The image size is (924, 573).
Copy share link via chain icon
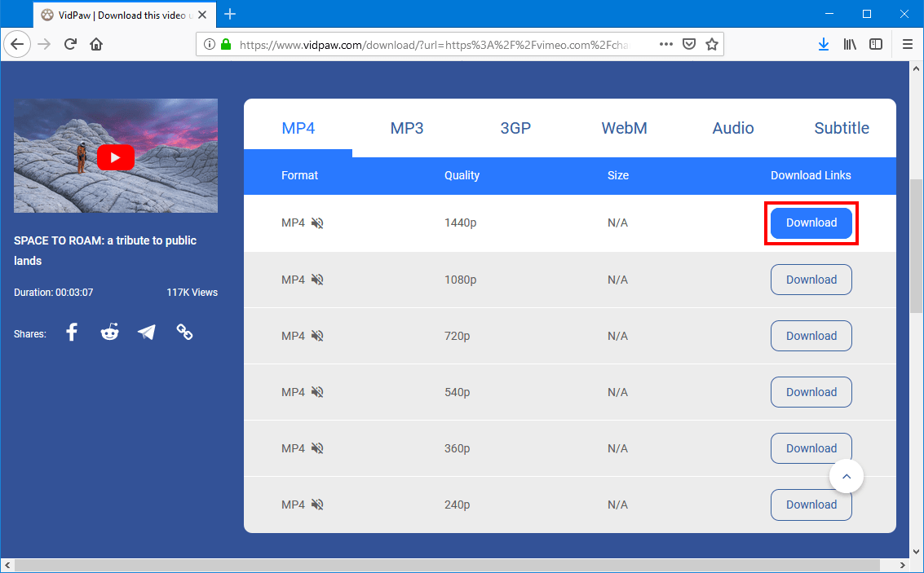tap(184, 332)
